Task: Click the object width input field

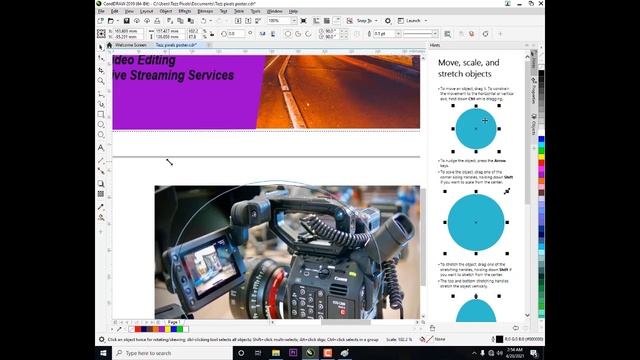Action: tap(169, 31)
